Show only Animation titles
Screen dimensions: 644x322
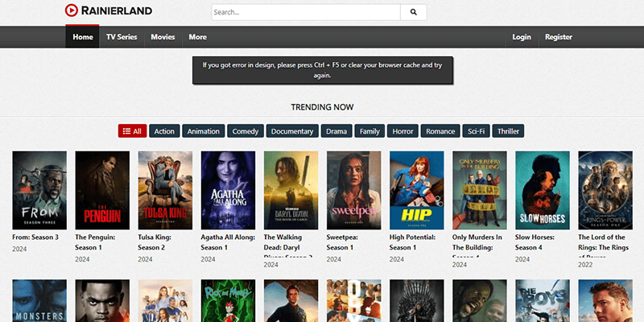(x=203, y=131)
